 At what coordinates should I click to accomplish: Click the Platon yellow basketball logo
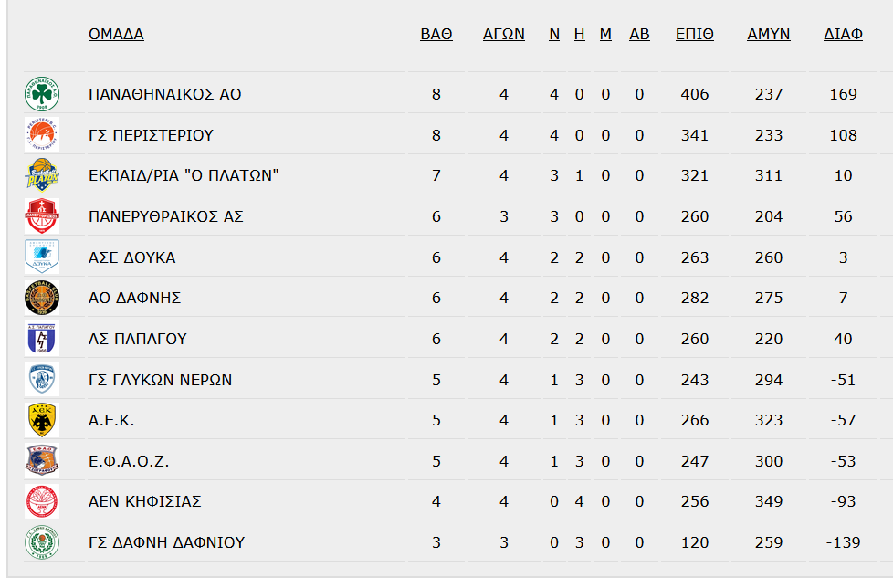pyautogui.click(x=42, y=175)
